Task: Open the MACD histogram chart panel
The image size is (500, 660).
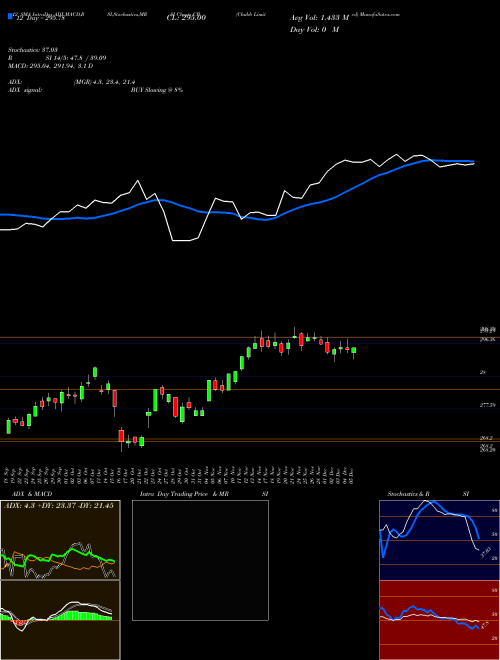Action: pyautogui.click(x=60, y=620)
